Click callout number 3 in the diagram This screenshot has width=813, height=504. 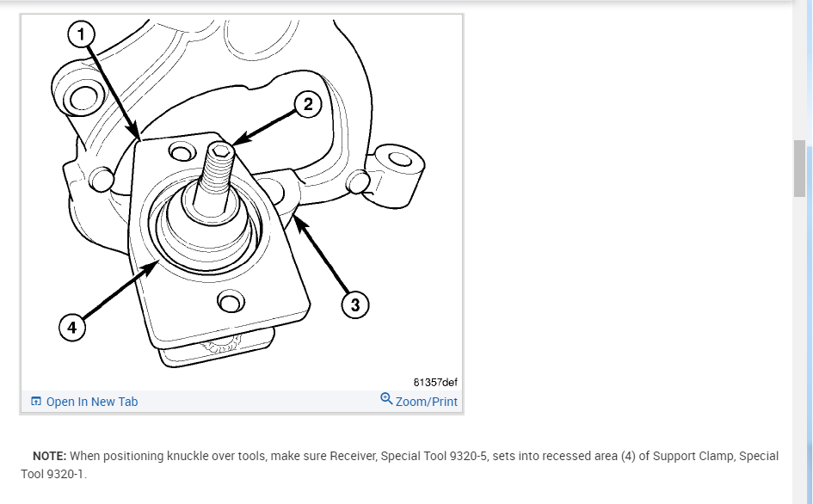[355, 304]
